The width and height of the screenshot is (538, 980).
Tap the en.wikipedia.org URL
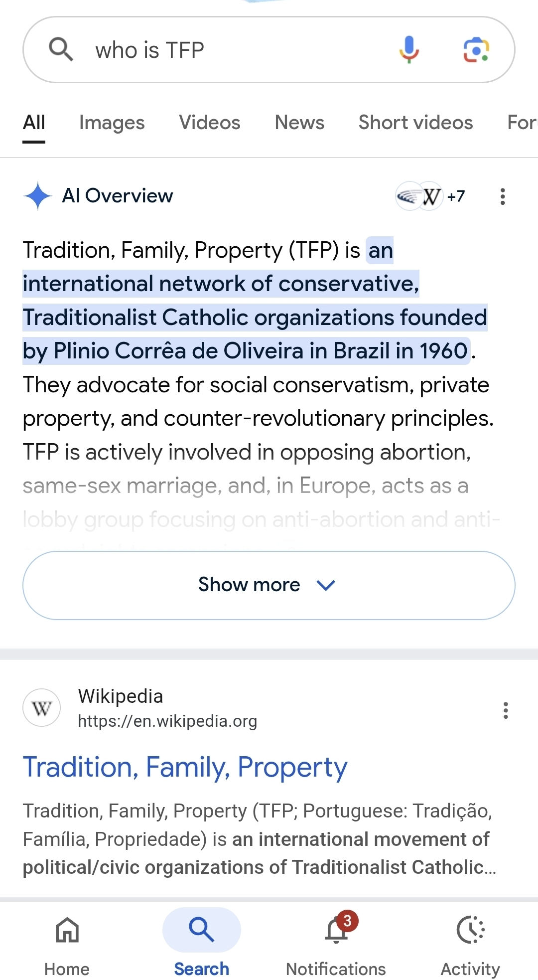coord(167,721)
